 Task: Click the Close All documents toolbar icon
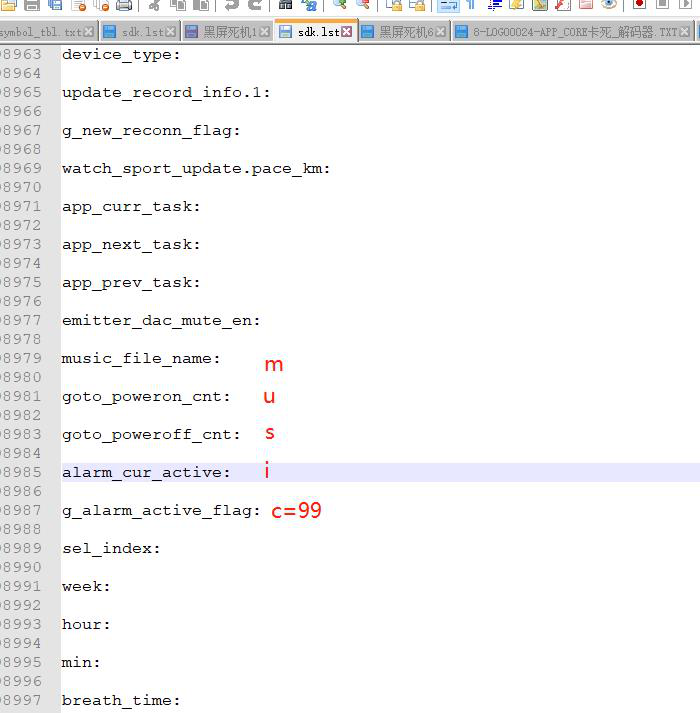click(101, 5)
